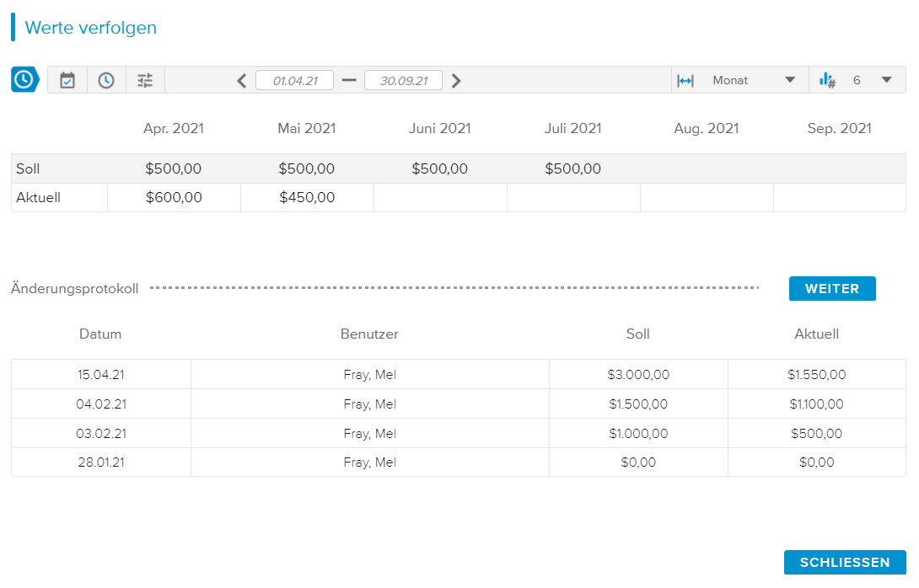Image resolution: width=919 pixels, height=588 pixels.
Task: Click the blue clock time-range badge icon
Action: click(24, 80)
